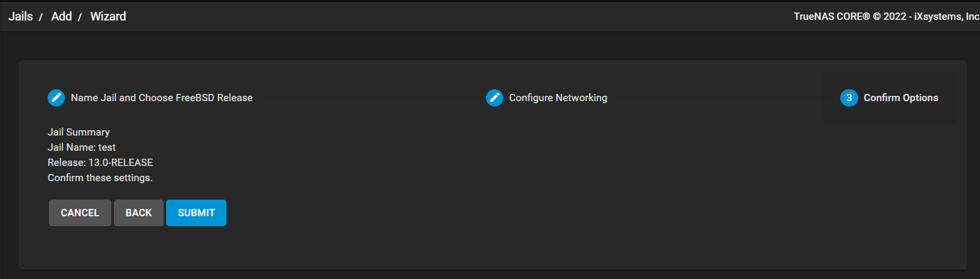The width and height of the screenshot is (980, 279).
Task: Open the Add breadcrumb link
Action: (62, 17)
